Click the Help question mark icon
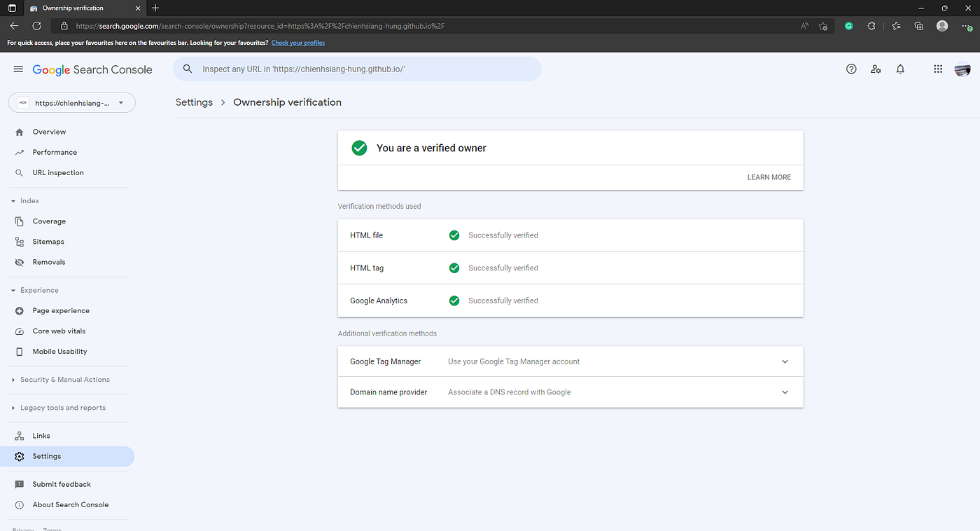The height and width of the screenshot is (531, 980). 851,69
